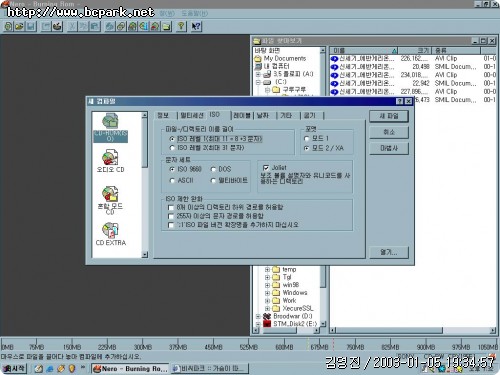Screen dimensions: 500x375
Task: Click the Windows folder icon in tree
Action: [x=276, y=293]
